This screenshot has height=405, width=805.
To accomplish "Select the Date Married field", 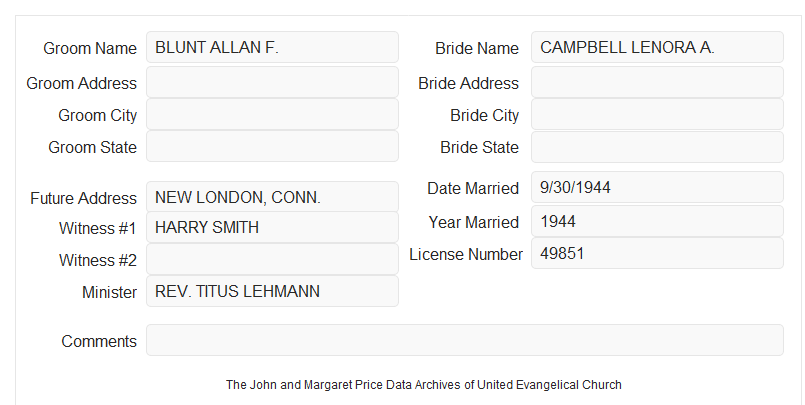I will tap(657, 187).
